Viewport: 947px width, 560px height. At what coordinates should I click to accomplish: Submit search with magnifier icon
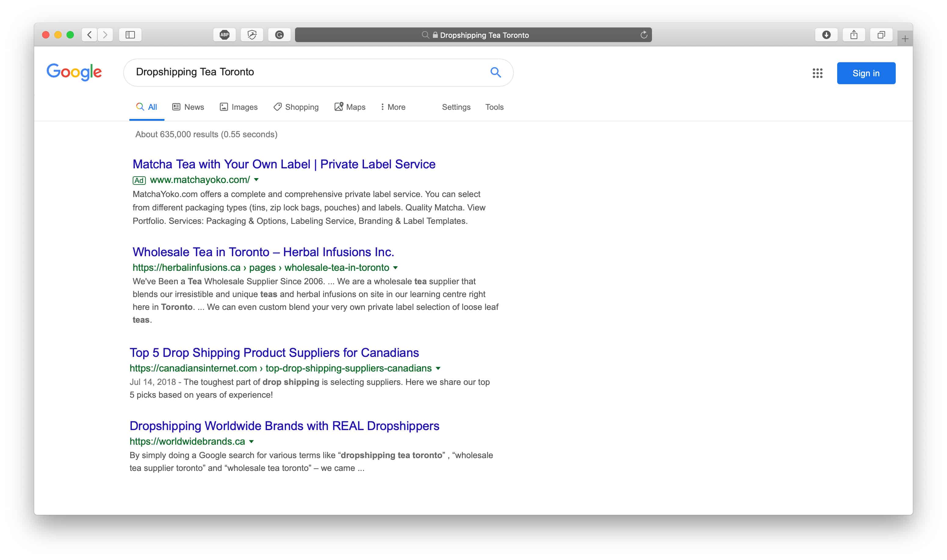click(495, 72)
